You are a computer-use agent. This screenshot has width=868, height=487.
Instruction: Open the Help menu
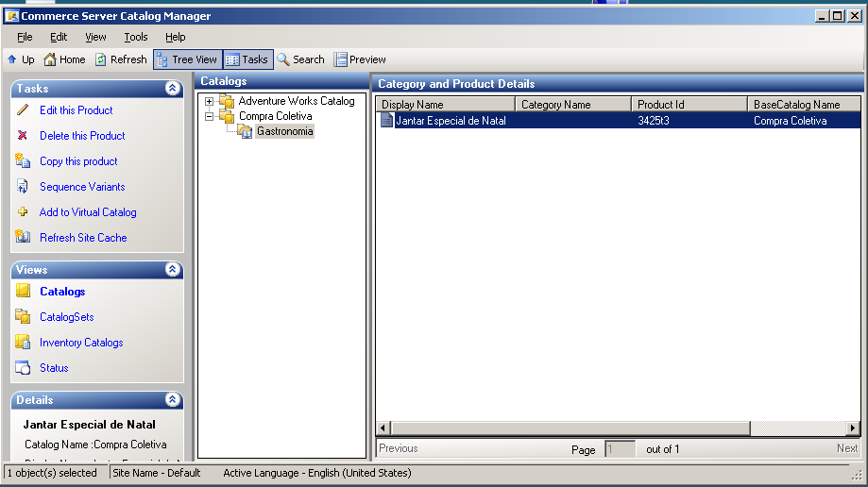[175, 37]
